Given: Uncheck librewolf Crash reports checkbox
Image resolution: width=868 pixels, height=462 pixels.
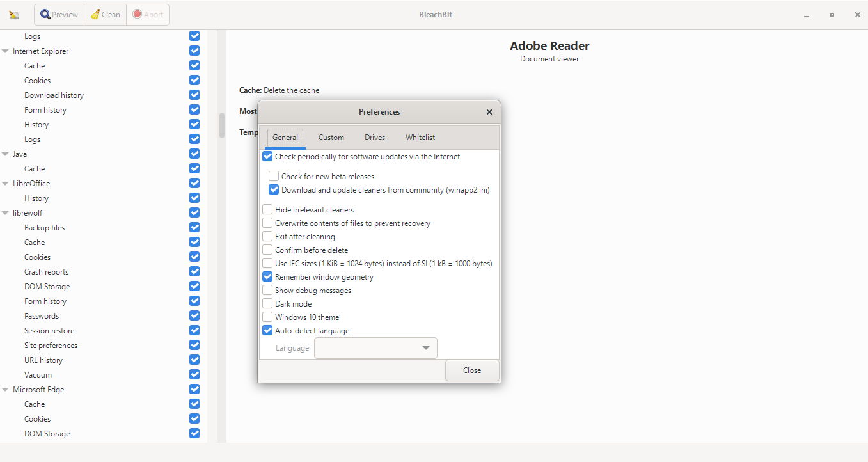Looking at the screenshot, I should point(194,271).
